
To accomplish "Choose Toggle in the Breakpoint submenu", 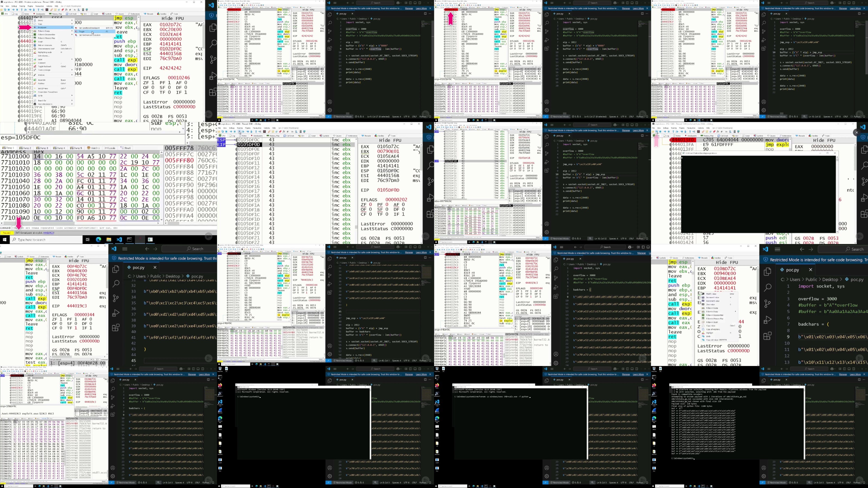I will point(95,32).
